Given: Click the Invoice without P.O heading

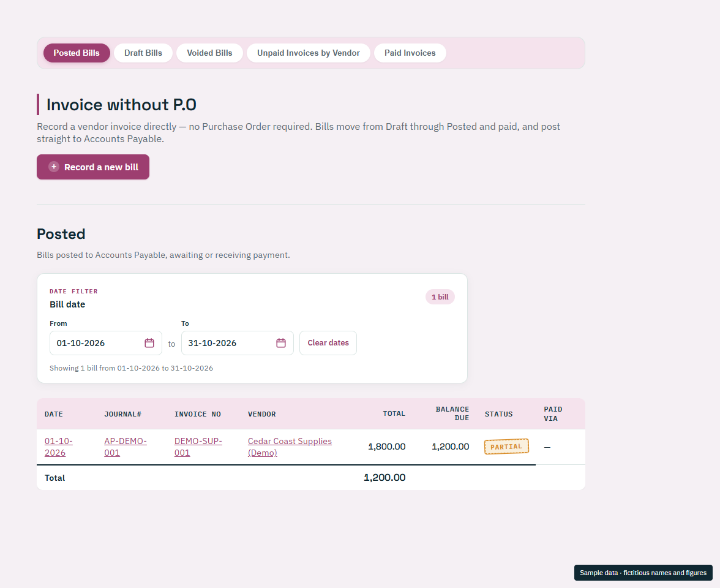Looking at the screenshot, I should pyautogui.click(x=121, y=105).
